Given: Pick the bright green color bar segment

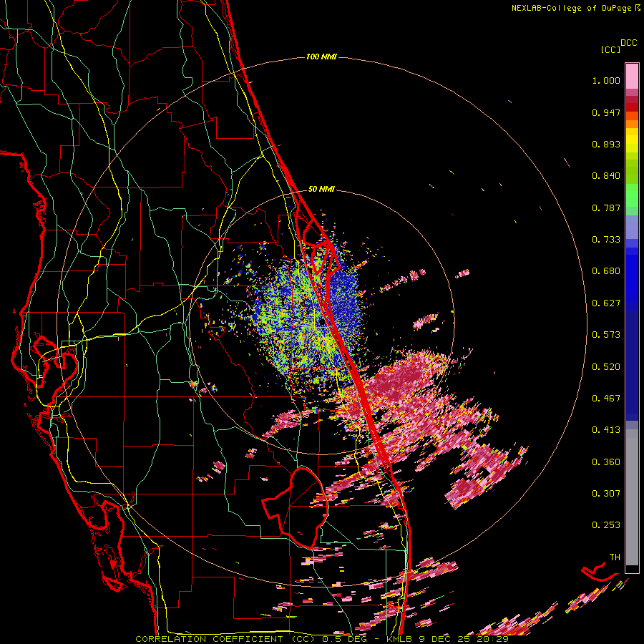Looking at the screenshot, I should 632,195.
